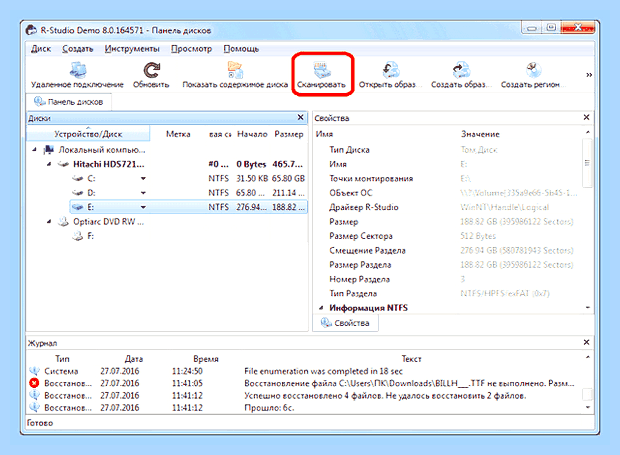Click the red error icon in log
This screenshot has height=455, width=620.
point(34,383)
